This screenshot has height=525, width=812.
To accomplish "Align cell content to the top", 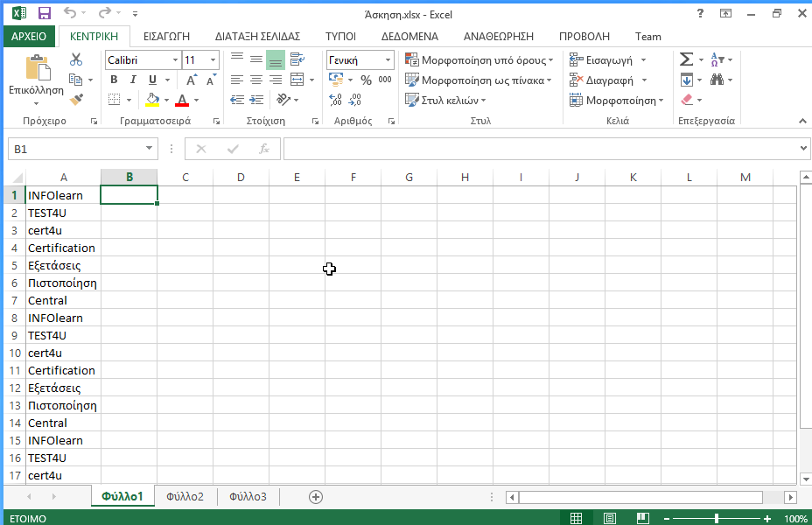I will [236, 59].
